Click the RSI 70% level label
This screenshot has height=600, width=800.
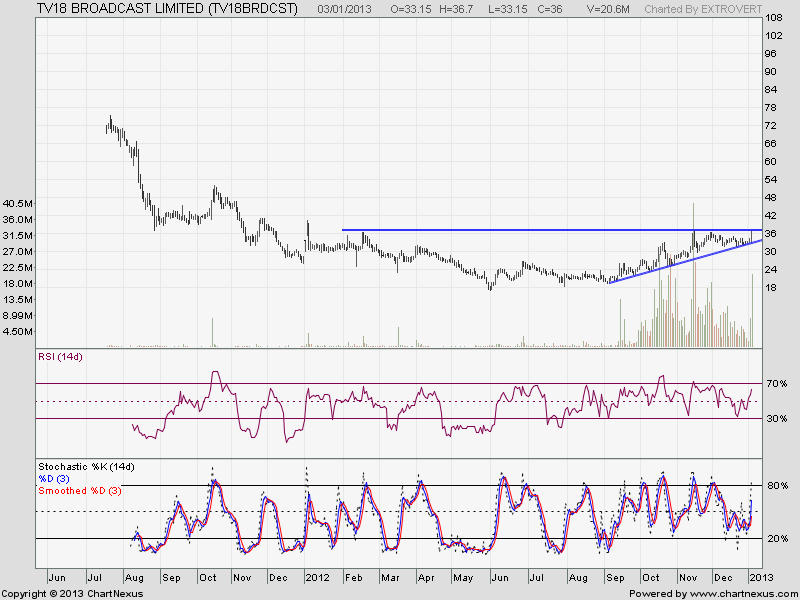776,384
